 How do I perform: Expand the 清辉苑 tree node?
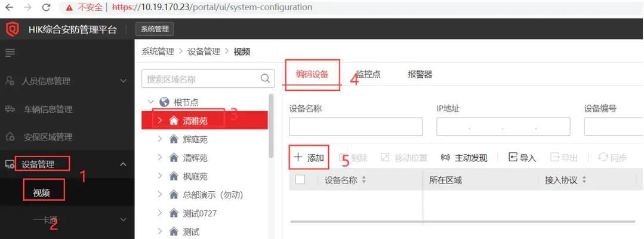(x=159, y=158)
